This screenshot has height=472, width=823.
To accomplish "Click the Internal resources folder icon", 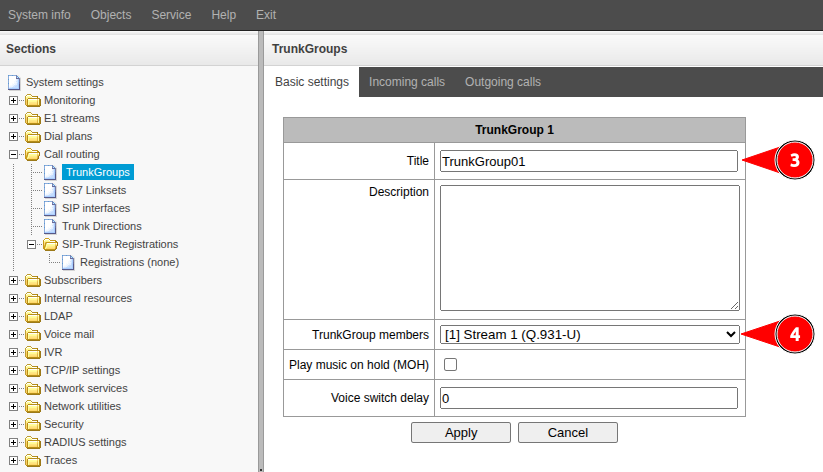I will pos(33,298).
